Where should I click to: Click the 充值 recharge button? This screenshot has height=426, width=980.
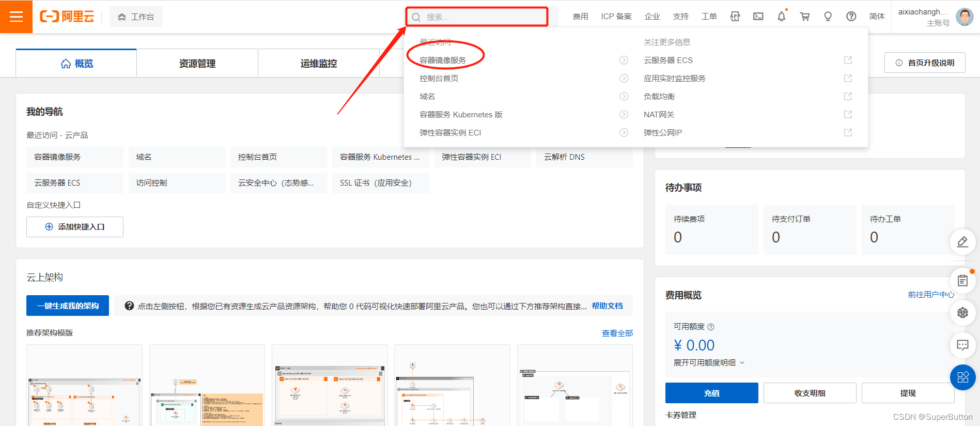pyautogui.click(x=712, y=393)
